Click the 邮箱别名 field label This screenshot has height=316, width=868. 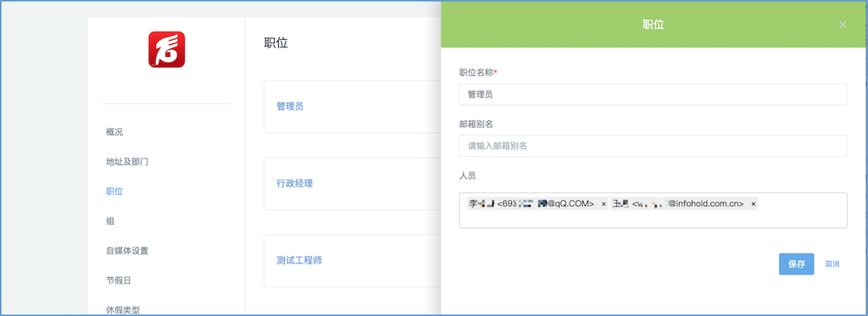click(x=476, y=124)
